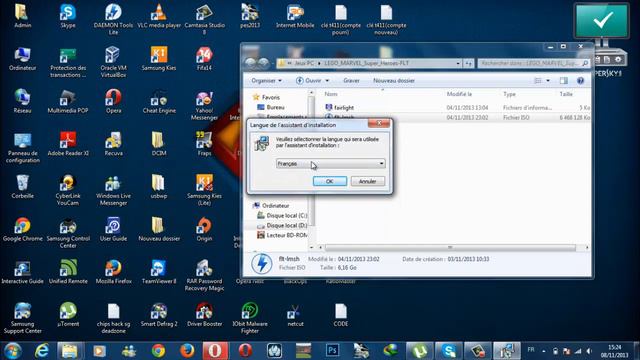
Task: Open the Mozilla Firefox desktop icon
Action: click(113, 272)
